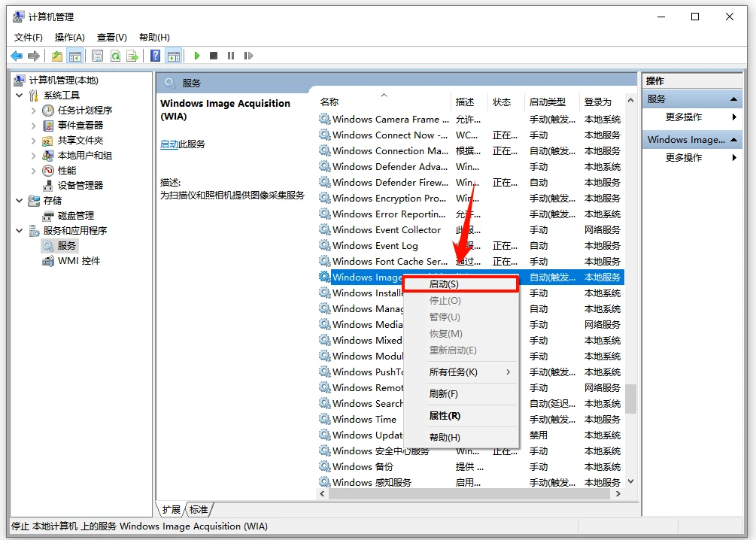Open the 所有任务(K) submenu

pos(461,372)
